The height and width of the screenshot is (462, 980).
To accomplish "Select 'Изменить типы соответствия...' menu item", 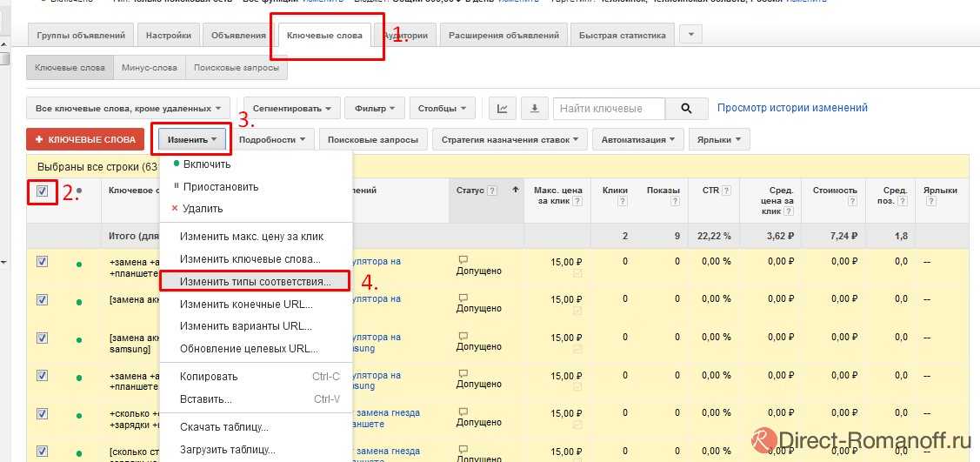I will pyautogui.click(x=257, y=281).
